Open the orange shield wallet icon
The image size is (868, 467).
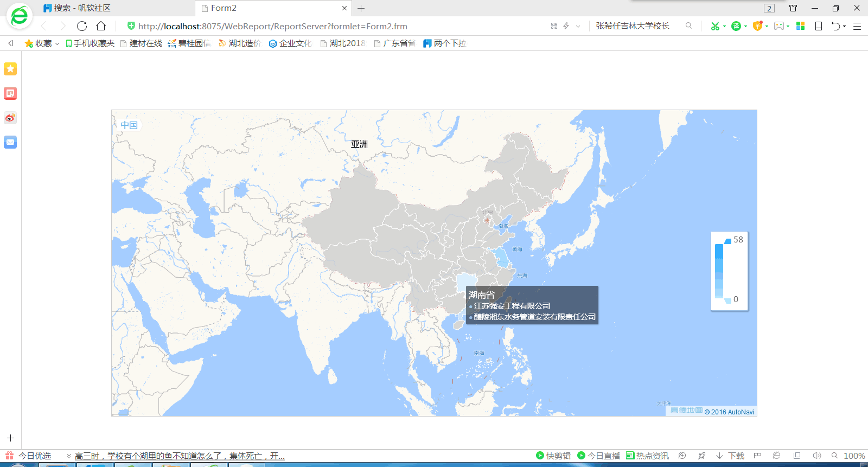[758, 26]
